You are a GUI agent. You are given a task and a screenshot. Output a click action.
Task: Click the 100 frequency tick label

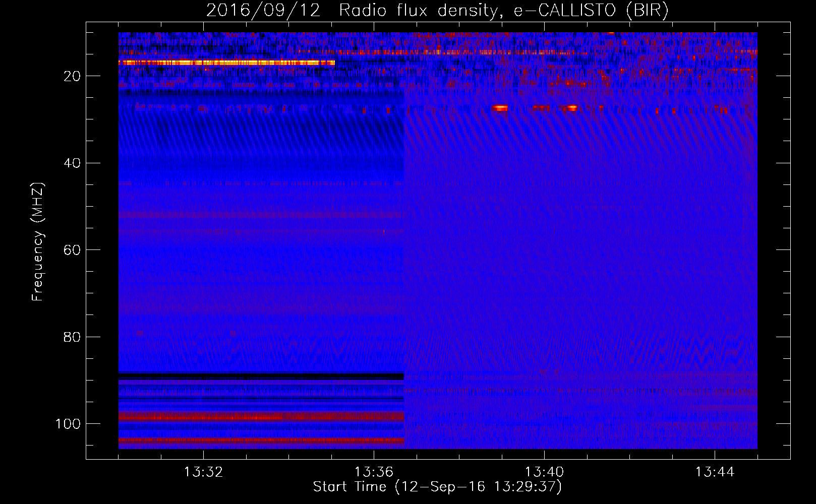[x=68, y=424]
